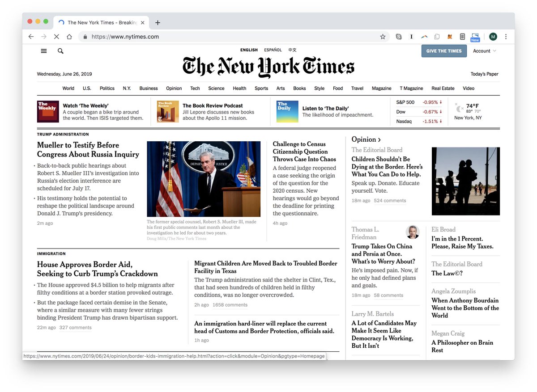537x392 pixels.
Task: Open the Chrome profile avatar 'M'
Action: [x=493, y=37]
